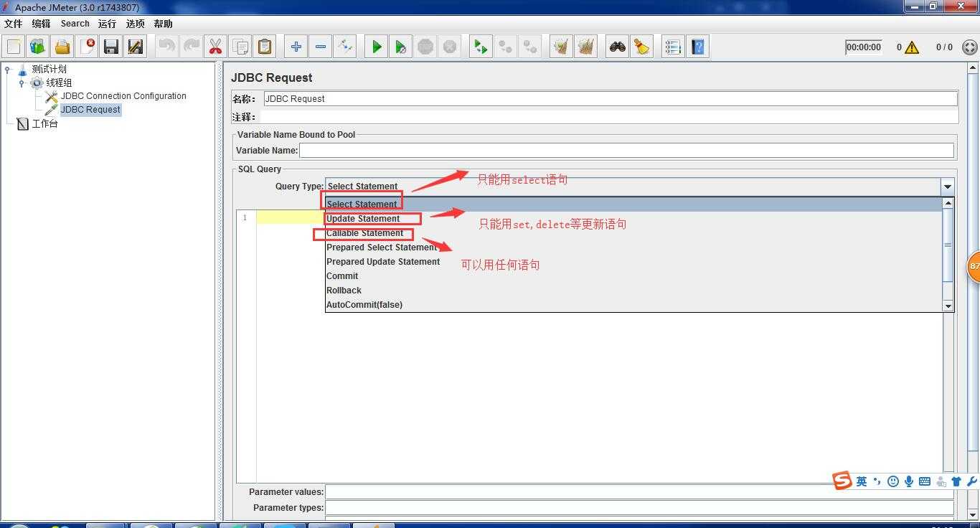The height and width of the screenshot is (528, 980).
Task: Click the Remote start all icon
Action: tap(481, 47)
